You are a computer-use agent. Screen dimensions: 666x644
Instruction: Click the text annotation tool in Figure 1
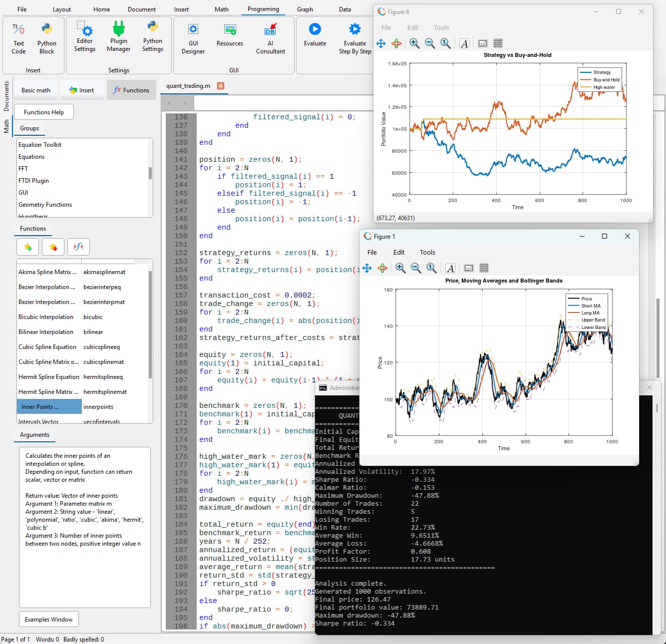pos(450,268)
